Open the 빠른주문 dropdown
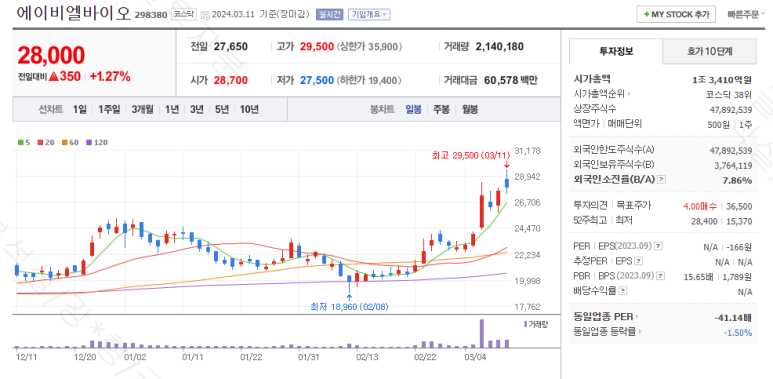This screenshot has height=379, width=773. point(746,14)
